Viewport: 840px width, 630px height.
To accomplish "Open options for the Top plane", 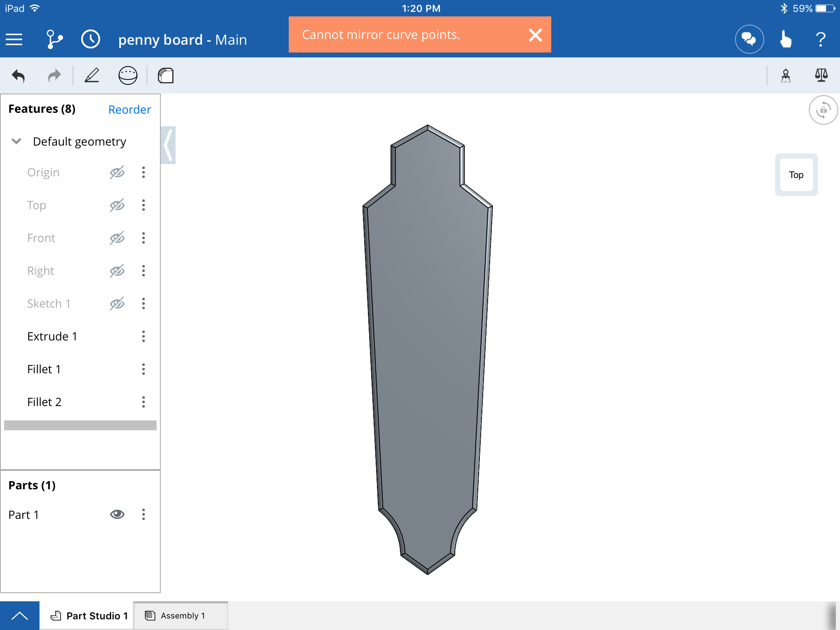I will point(143,205).
